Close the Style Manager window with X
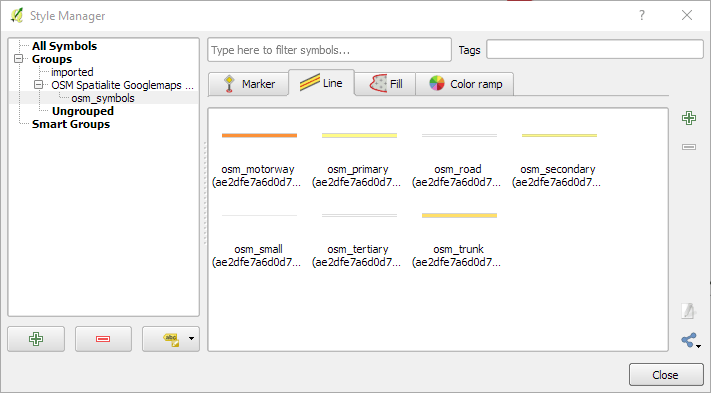This screenshot has height=393, width=711. pos(687,15)
